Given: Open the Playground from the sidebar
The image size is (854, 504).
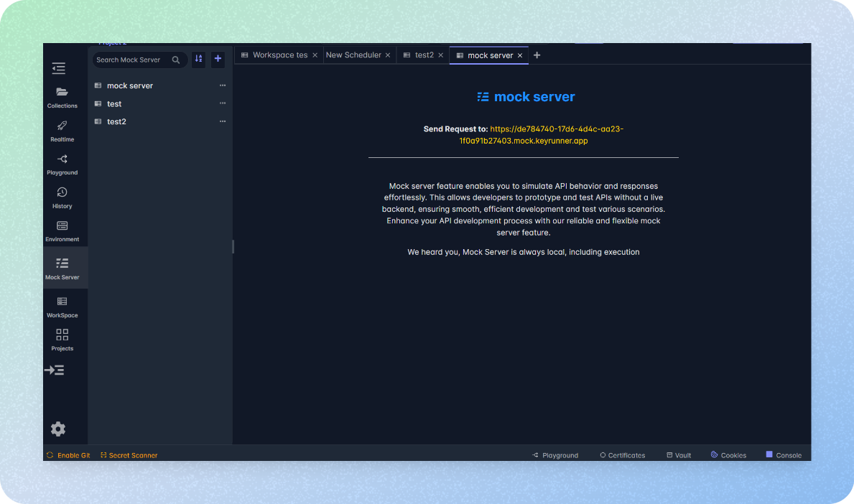Looking at the screenshot, I should [x=62, y=163].
